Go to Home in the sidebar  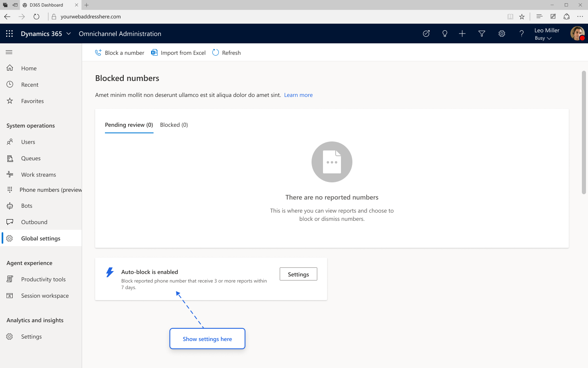(x=41, y=68)
